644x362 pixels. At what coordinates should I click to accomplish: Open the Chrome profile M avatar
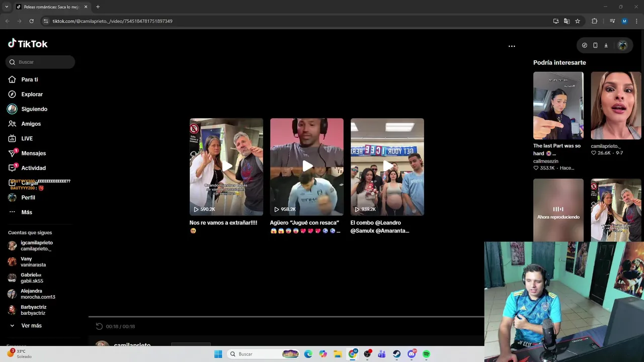click(624, 21)
